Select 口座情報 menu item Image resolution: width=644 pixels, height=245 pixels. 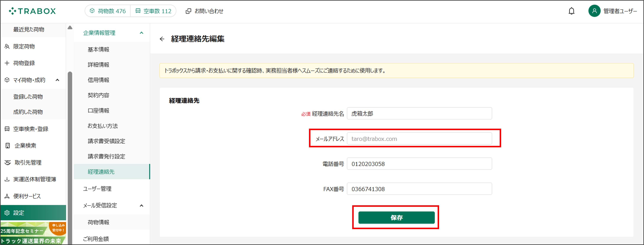click(98, 111)
